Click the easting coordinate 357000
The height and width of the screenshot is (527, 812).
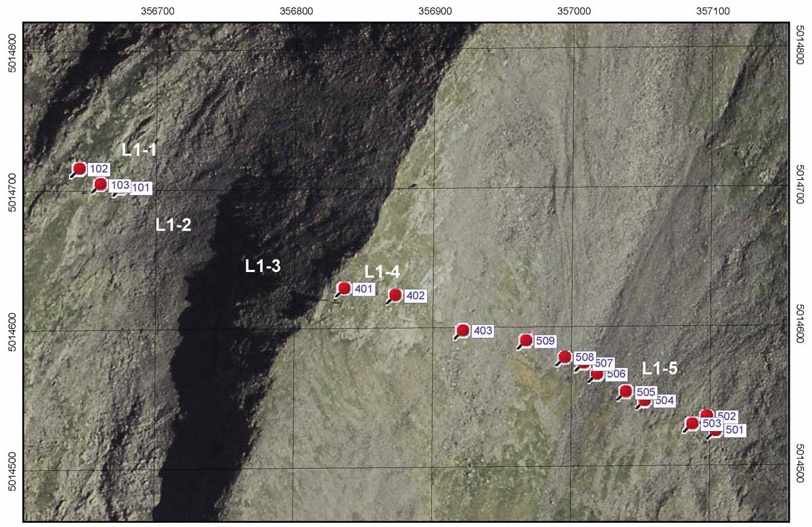[574, 10]
